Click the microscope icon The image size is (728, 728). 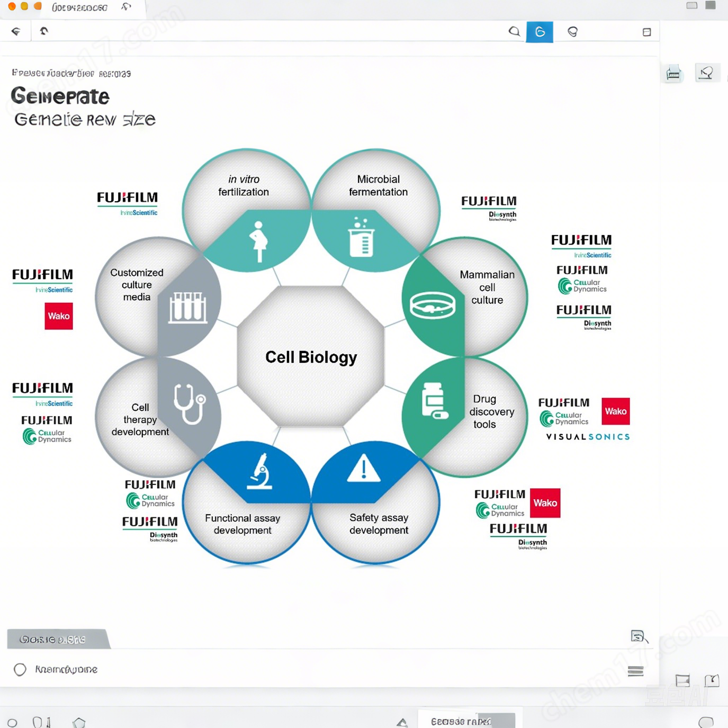pyautogui.click(x=260, y=471)
